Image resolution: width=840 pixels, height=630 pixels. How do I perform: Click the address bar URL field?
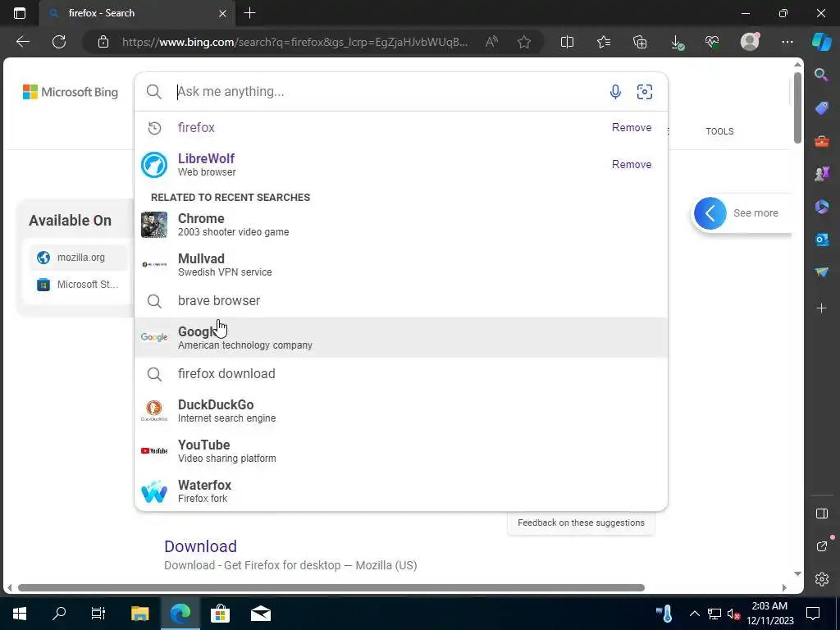[x=294, y=42]
